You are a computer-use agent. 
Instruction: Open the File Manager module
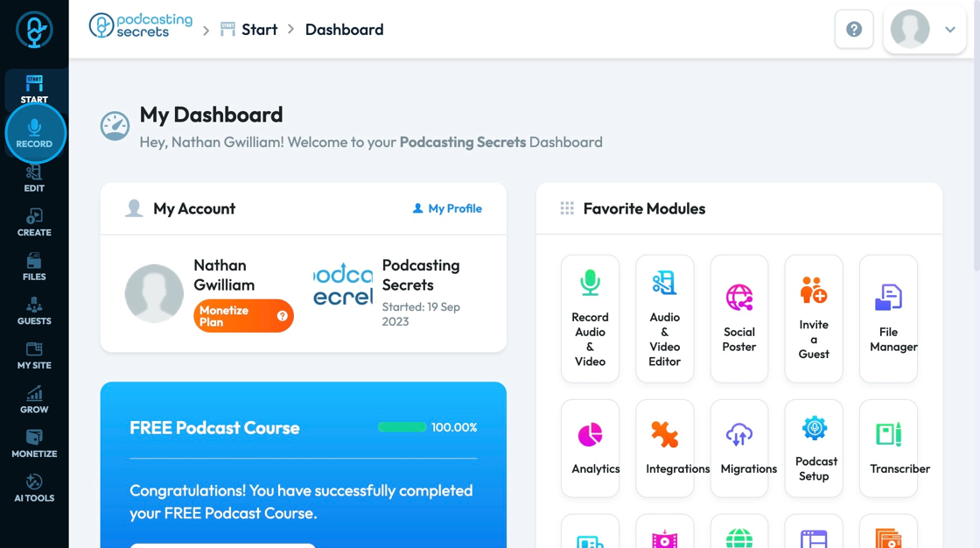click(888, 319)
